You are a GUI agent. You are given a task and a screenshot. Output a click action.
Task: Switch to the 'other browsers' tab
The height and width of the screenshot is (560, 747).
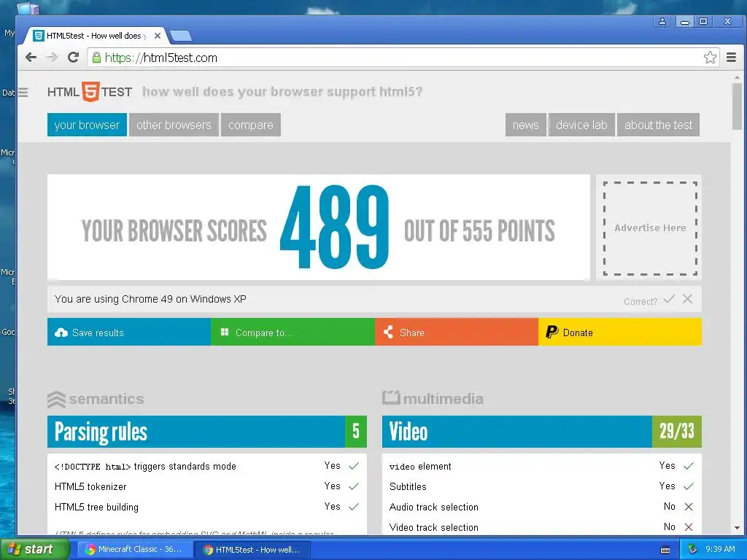(x=174, y=125)
